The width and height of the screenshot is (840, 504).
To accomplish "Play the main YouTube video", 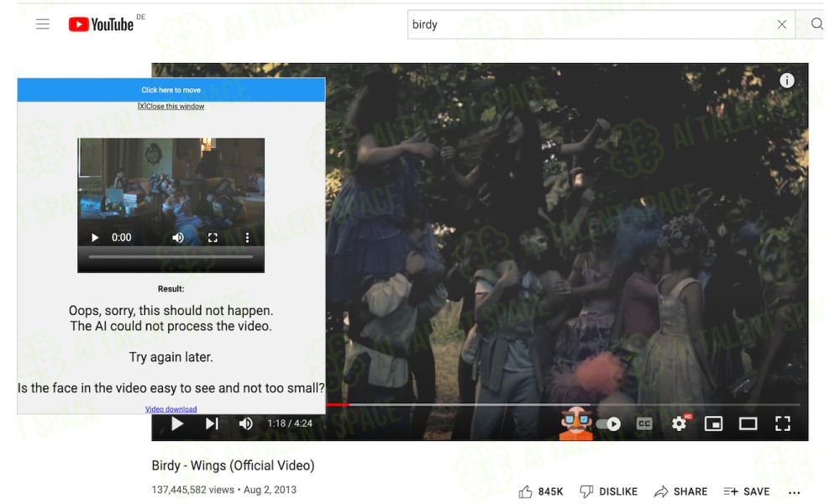I will tap(176, 423).
